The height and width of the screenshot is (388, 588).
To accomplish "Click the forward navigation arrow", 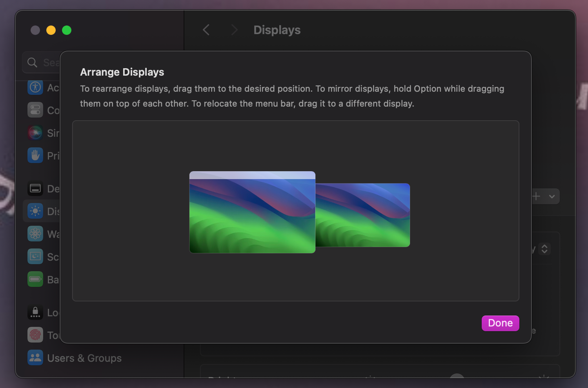I will (234, 30).
